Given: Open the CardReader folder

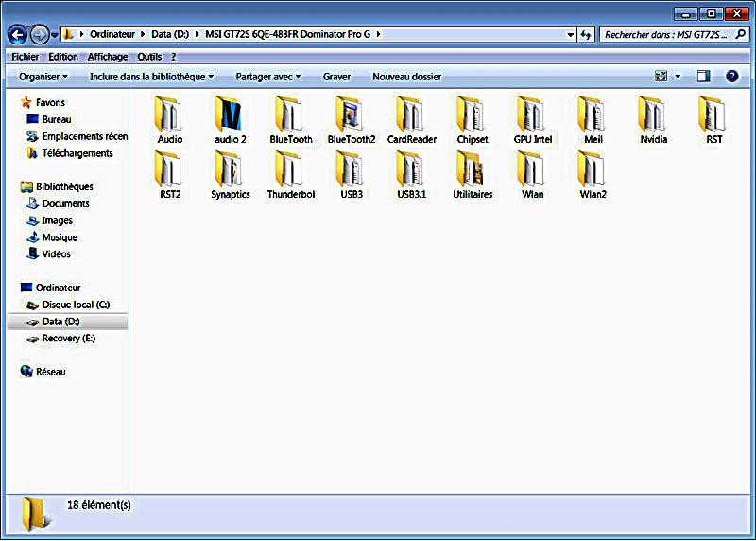Looking at the screenshot, I should pyautogui.click(x=412, y=120).
